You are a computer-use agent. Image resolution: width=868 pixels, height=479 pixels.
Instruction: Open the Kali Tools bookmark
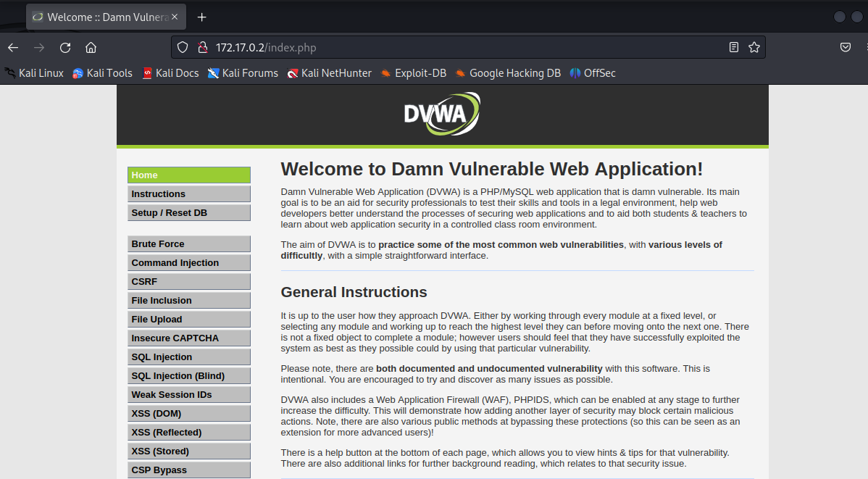click(x=102, y=73)
